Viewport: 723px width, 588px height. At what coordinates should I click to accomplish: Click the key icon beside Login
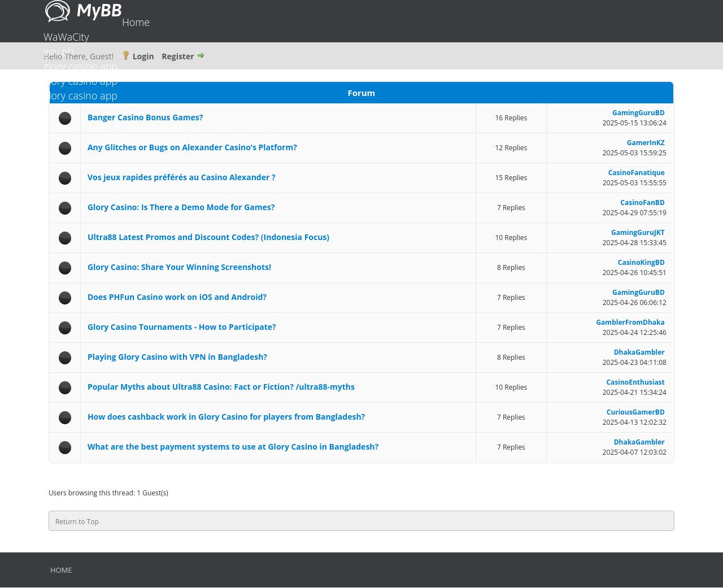tap(125, 55)
